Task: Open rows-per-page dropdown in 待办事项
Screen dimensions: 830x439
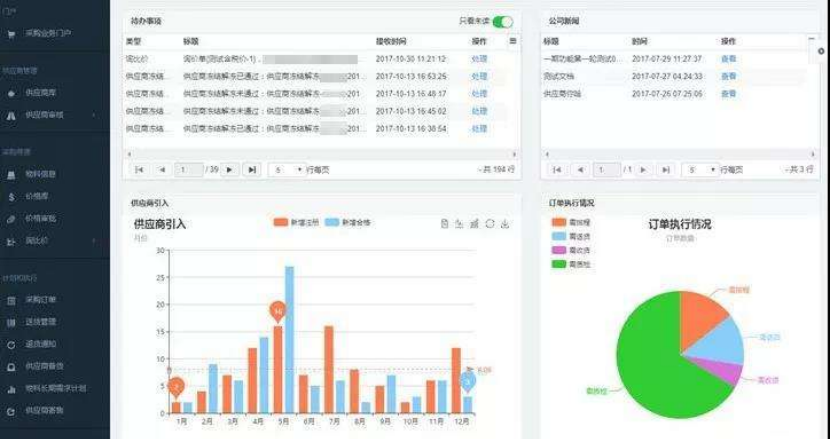Action: pyautogui.click(x=288, y=170)
